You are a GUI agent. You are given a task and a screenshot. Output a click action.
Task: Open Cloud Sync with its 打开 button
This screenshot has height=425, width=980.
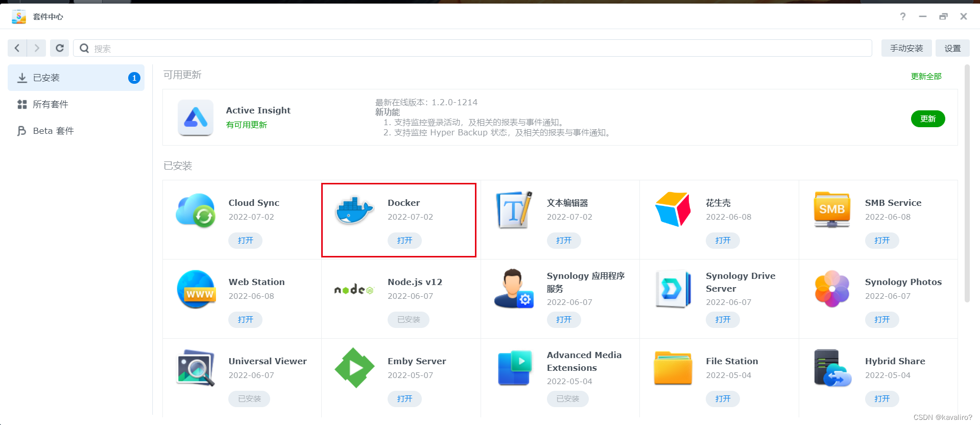(245, 240)
